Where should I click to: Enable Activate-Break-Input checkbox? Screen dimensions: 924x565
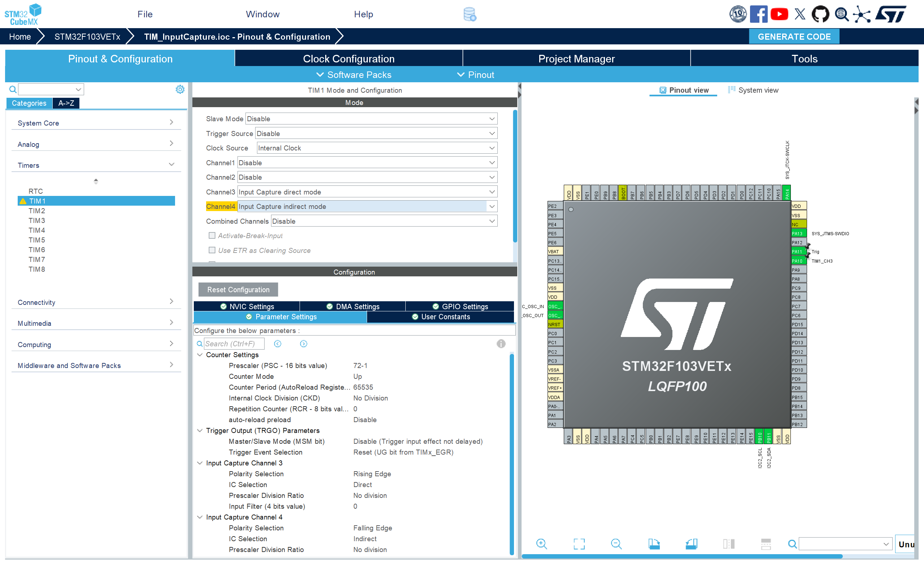[212, 236]
